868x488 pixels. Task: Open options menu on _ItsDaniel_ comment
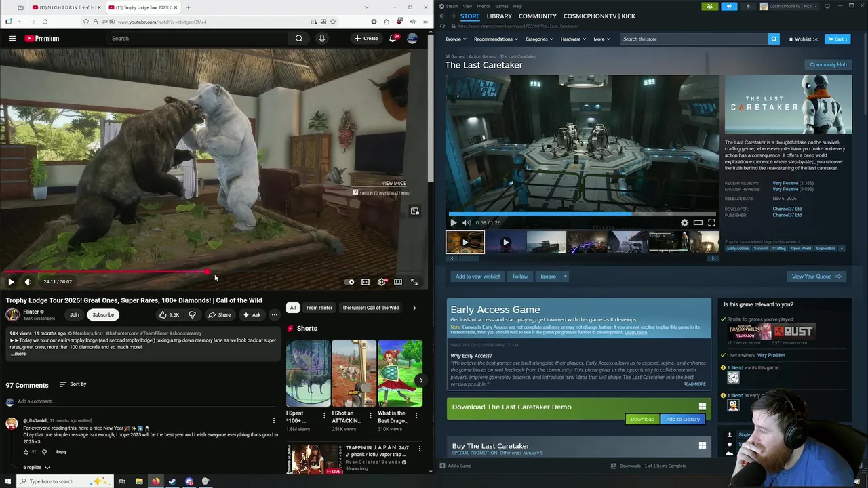(274, 421)
